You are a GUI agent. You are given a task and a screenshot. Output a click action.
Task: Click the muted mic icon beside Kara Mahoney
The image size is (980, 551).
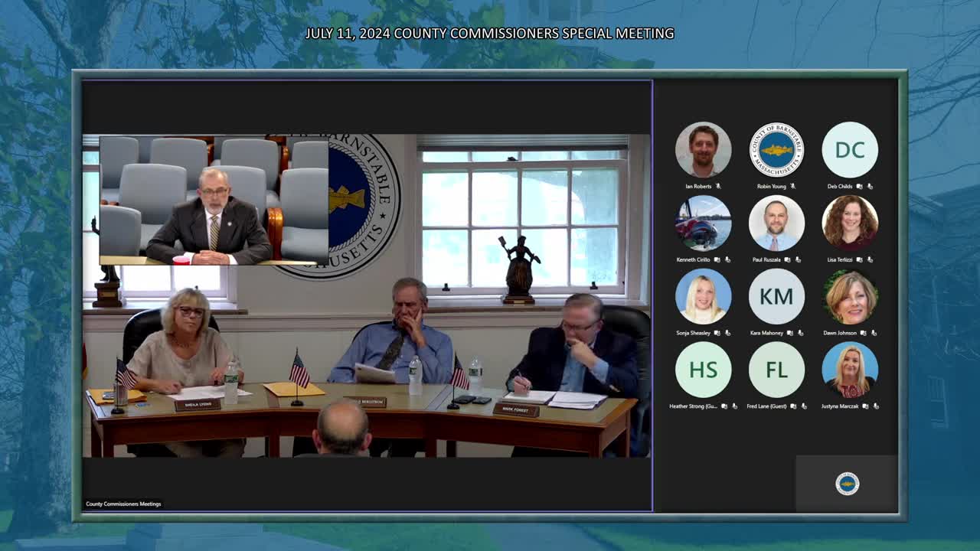[x=801, y=333]
